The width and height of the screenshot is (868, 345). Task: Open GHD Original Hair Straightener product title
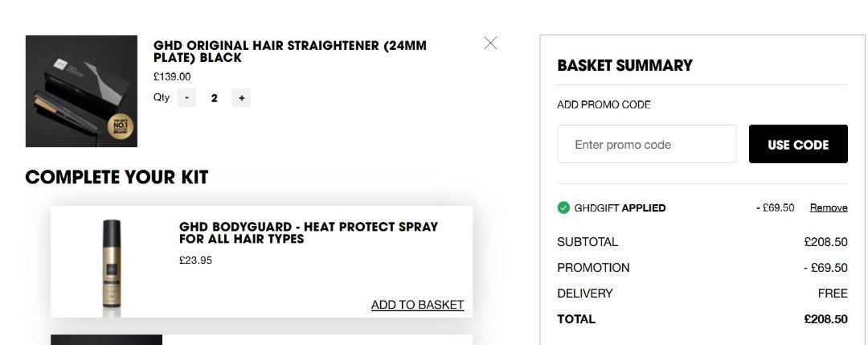(289, 51)
